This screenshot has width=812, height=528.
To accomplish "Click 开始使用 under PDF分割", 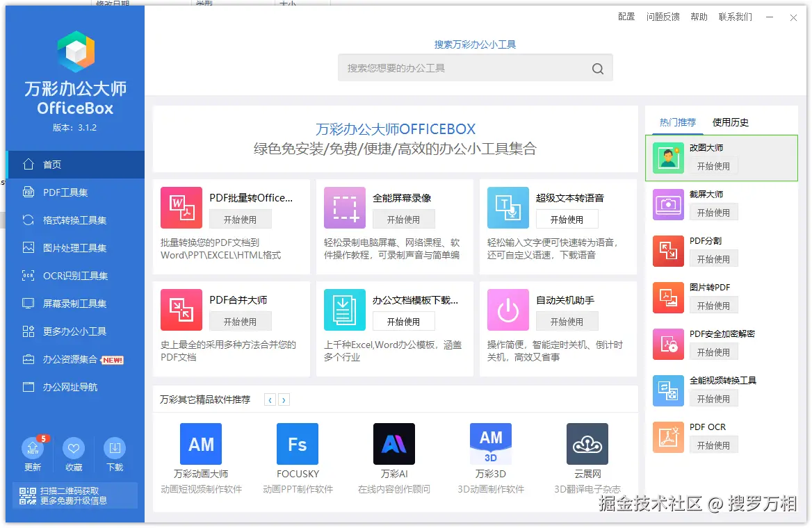I will [713, 259].
